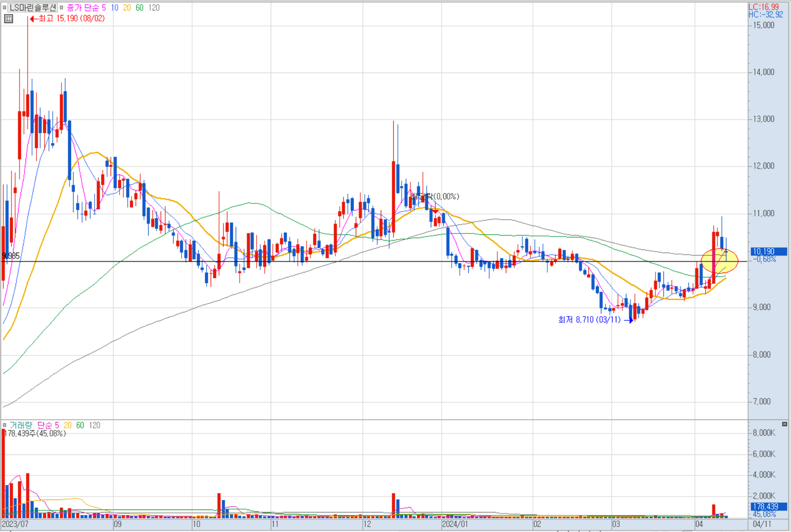Click the 03 month date axis label
Screen dimensions: 791x532
[616, 524]
